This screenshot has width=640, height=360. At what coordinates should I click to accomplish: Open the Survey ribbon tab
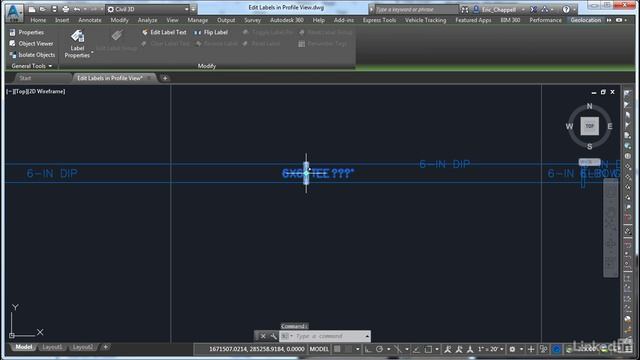pos(252,20)
